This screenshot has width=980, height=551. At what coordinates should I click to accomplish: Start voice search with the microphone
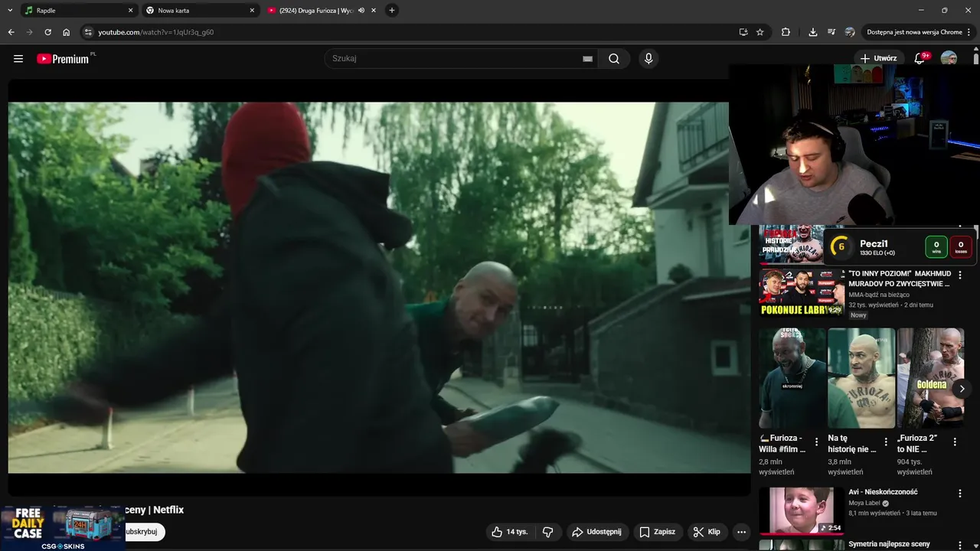648,59
